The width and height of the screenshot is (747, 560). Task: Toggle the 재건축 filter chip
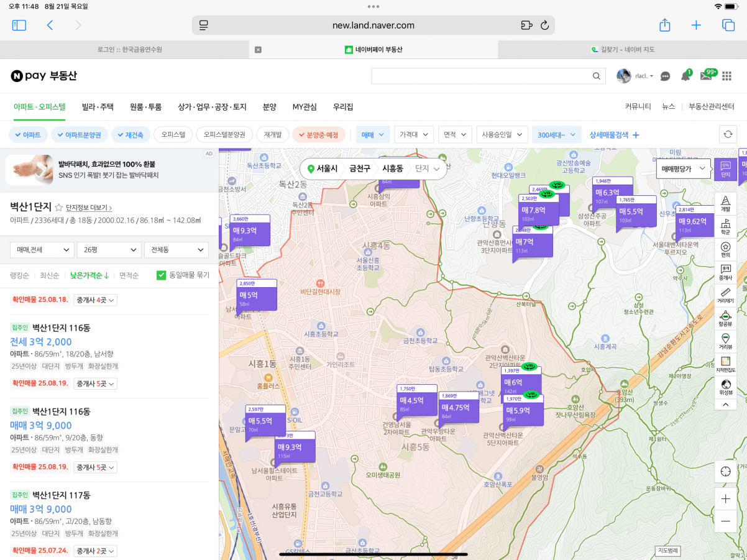click(131, 134)
